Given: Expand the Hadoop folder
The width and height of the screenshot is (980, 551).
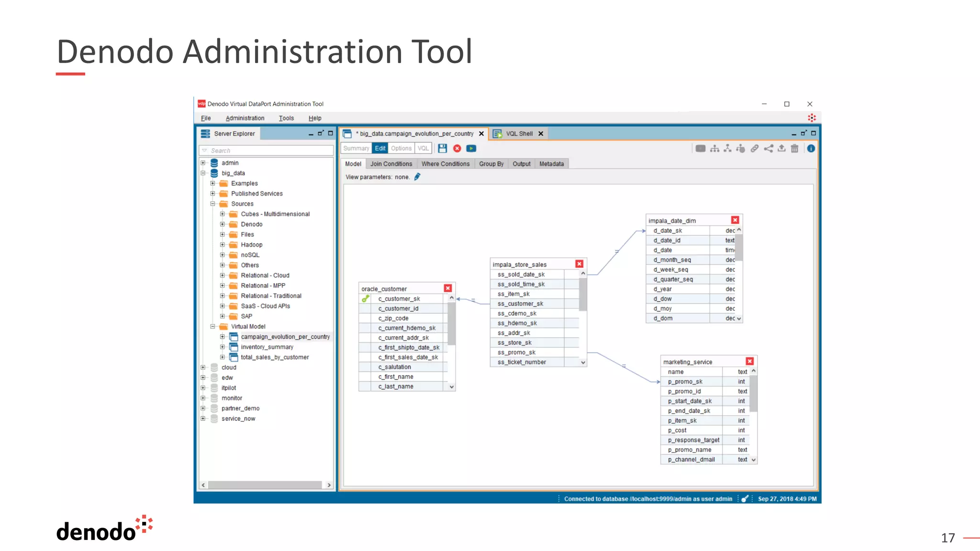Looking at the screenshot, I should 223,245.
